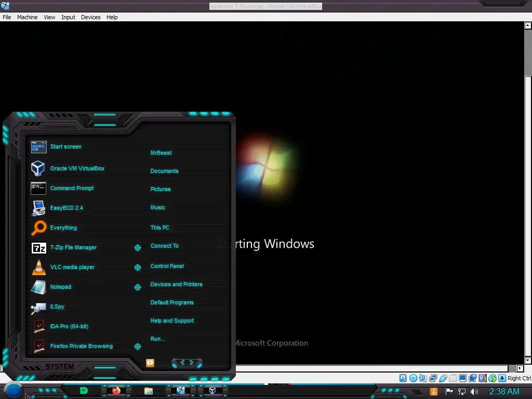Open the Input menu
The image size is (532, 399).
[x=68, y=17]
